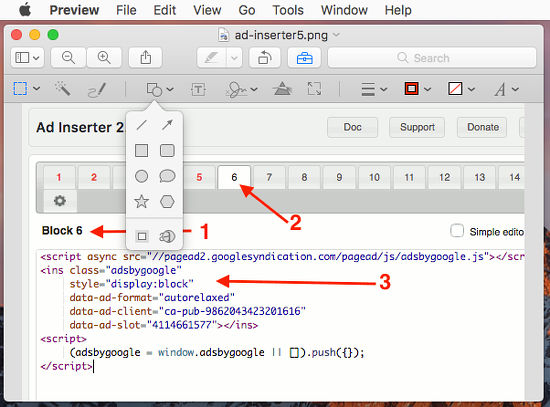The image size is (550, 407).
Task: Open the Edit menu
Action: click(x=165, y=10)
